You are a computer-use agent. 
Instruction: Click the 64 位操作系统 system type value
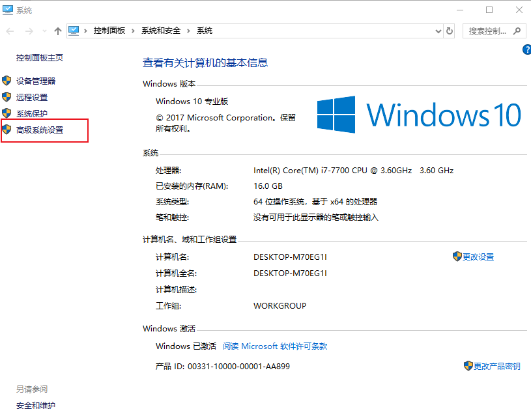click(x=315, y=202)
